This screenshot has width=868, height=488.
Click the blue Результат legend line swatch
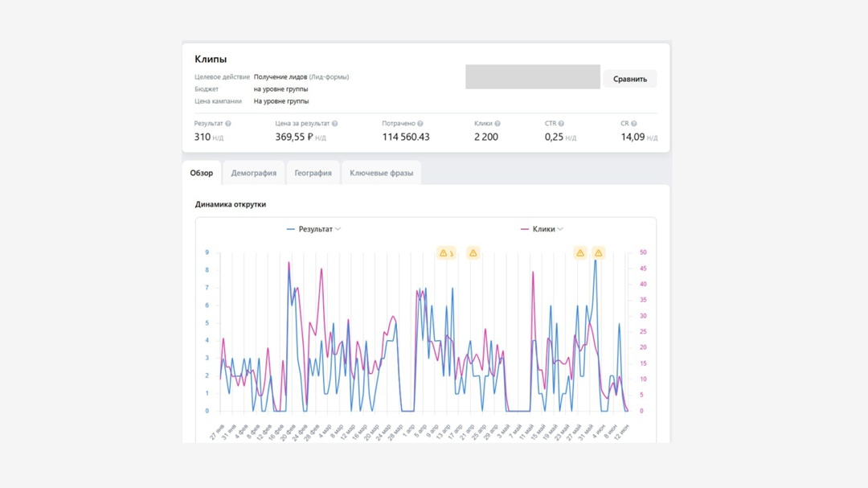pos(291,229)
